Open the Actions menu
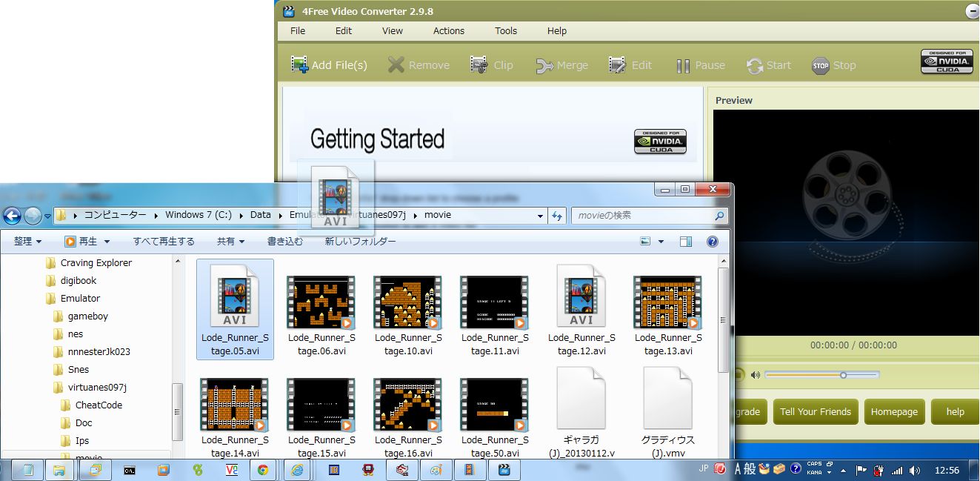This screenshot has width=980, height=481. tap(449, 30)
